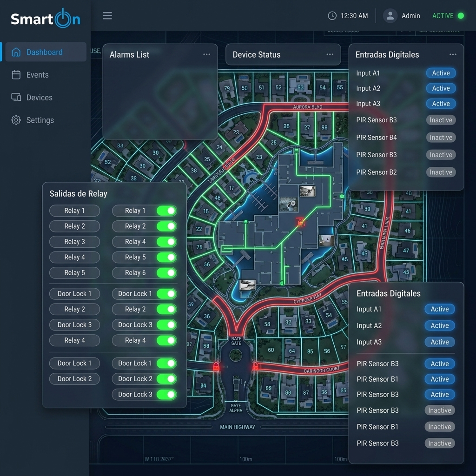The width and height of the screenshot is (476, 476).
Task: Click the AURORA BLVD street label
Action: point(308,107)
